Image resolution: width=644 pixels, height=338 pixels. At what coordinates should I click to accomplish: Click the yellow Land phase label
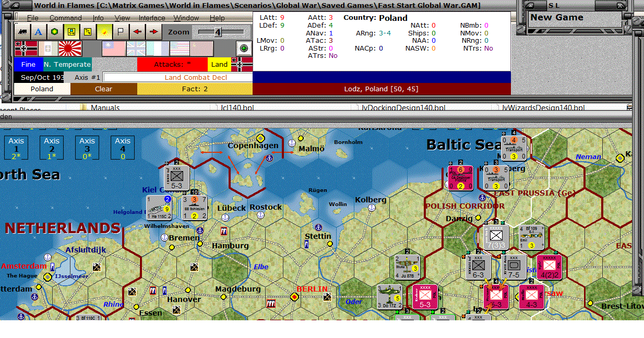pos(219,65)
